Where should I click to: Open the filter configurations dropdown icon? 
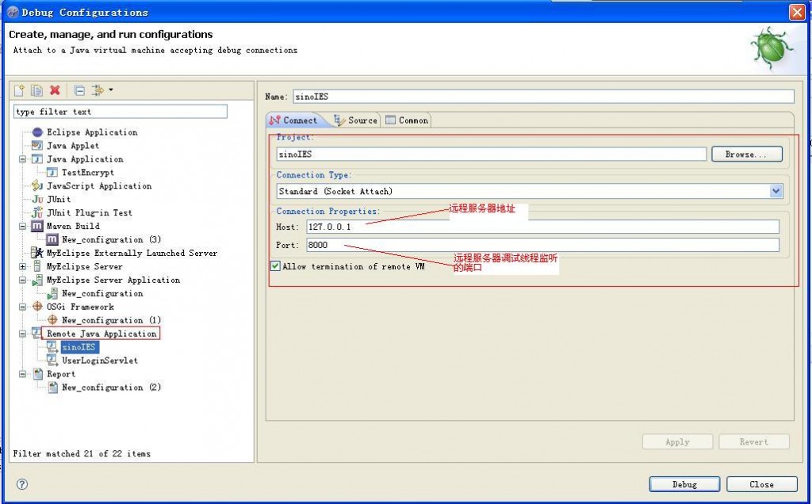click(101, 90)
